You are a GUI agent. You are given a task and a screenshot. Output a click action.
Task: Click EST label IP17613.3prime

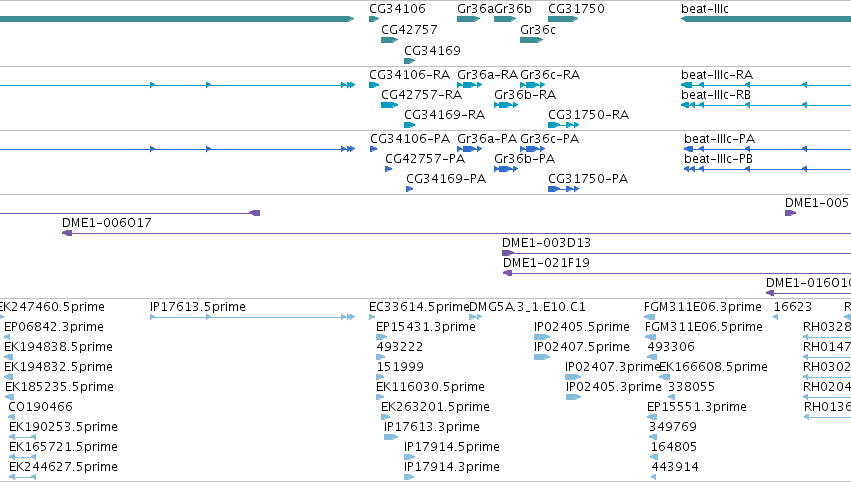point(432,427)
